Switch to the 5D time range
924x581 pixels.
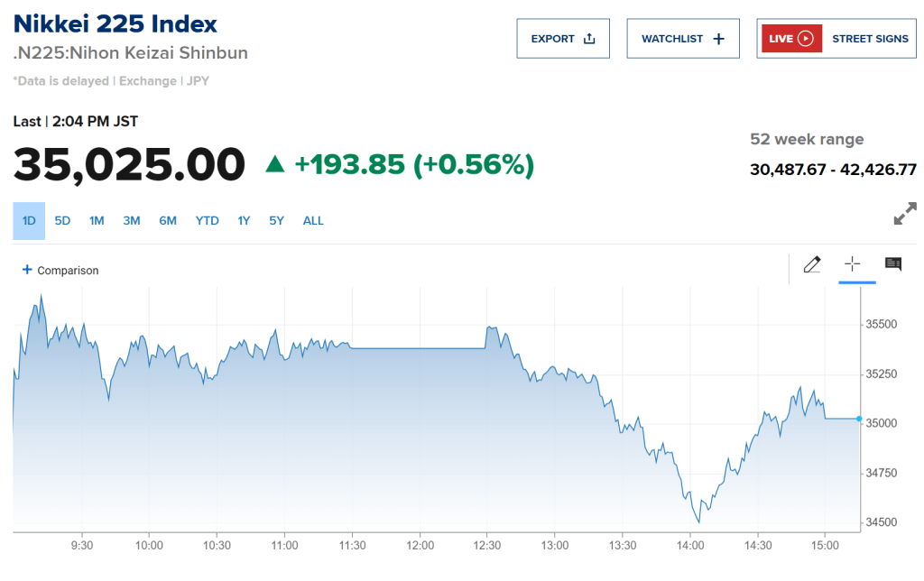[x=62, y=221]
